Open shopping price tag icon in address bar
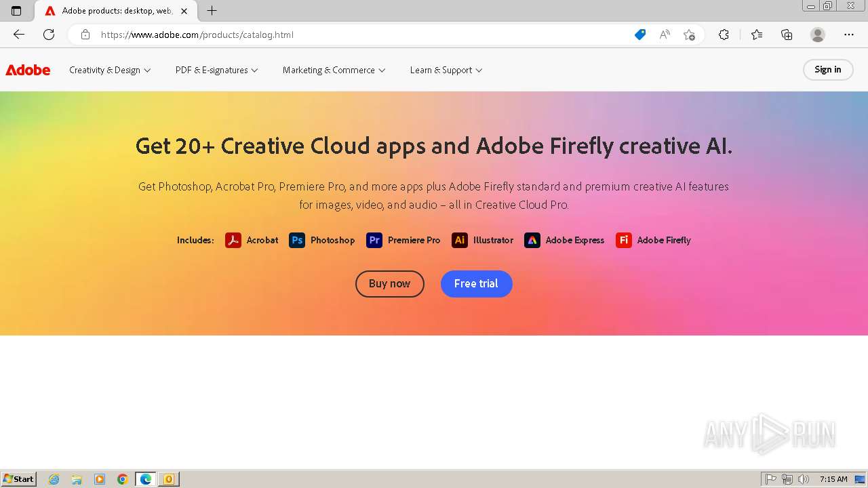Screen dimensions: 868x488 640,35
